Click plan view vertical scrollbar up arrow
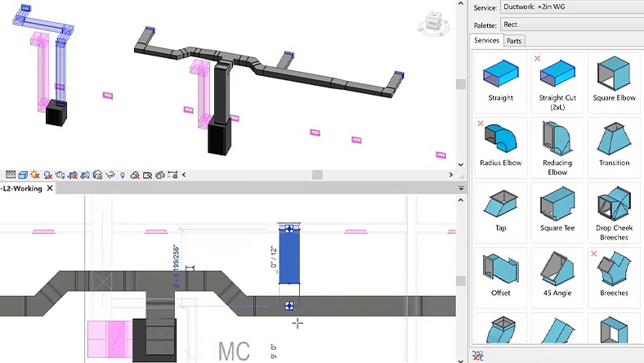The height and width of the screenshot is (363, 644). tap(461, 200)
